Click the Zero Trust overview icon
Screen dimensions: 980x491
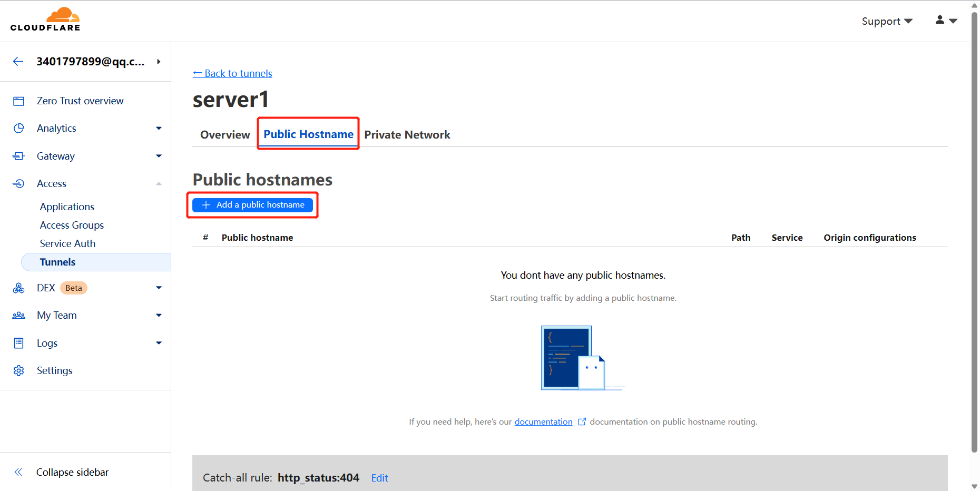point(19,101)
